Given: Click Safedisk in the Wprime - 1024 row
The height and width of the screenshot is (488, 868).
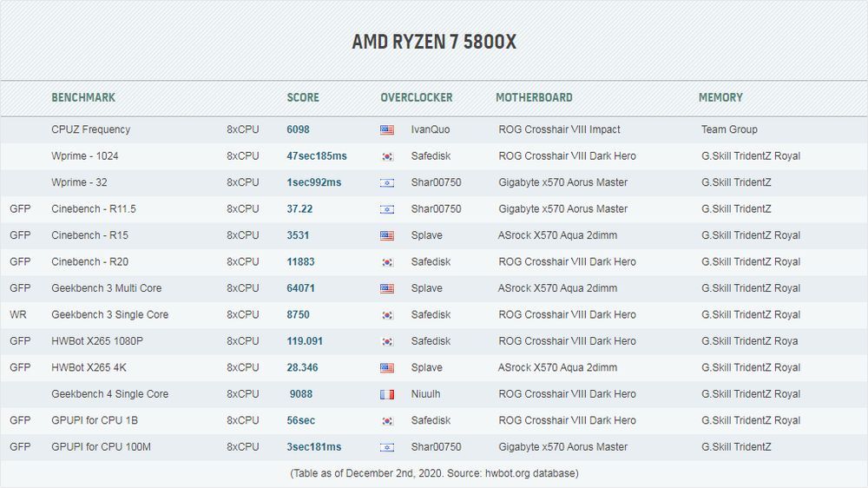Looking at the screenshot, I should [x=431, y=156].
